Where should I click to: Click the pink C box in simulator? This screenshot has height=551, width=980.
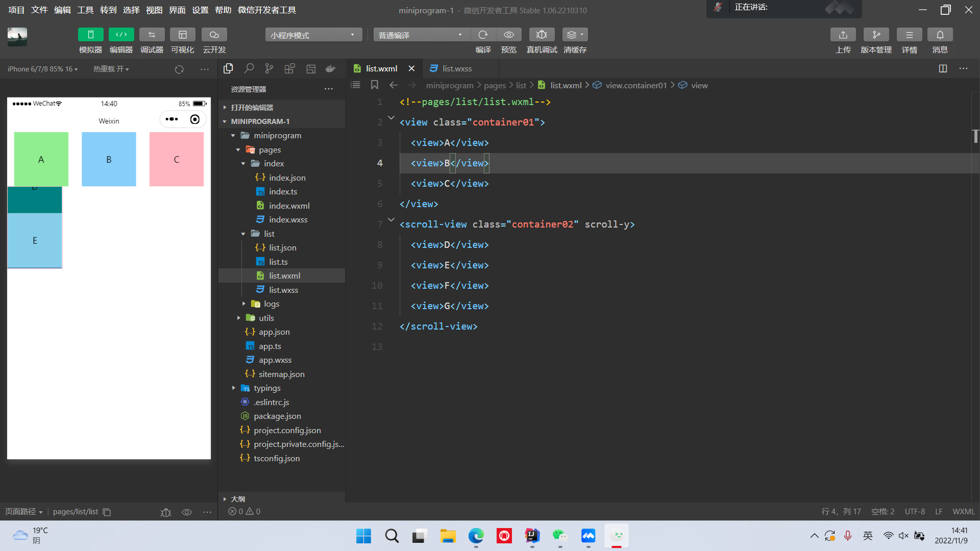176,159
